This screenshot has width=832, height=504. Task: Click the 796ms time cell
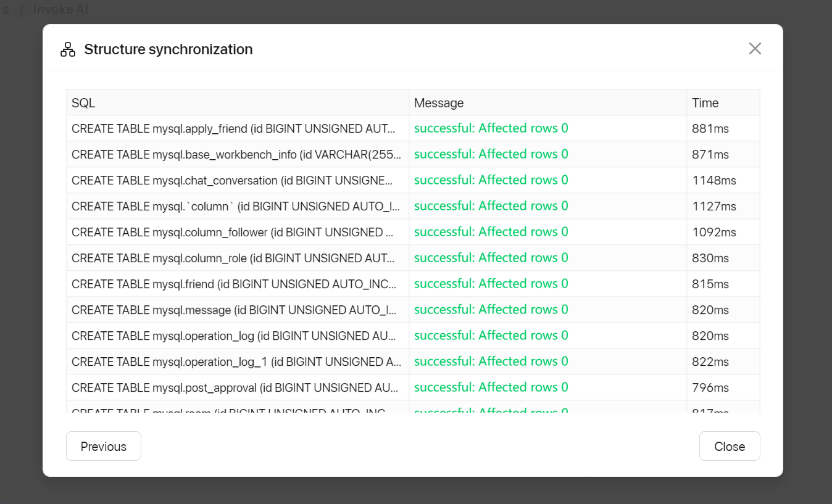tap(723, 387)
